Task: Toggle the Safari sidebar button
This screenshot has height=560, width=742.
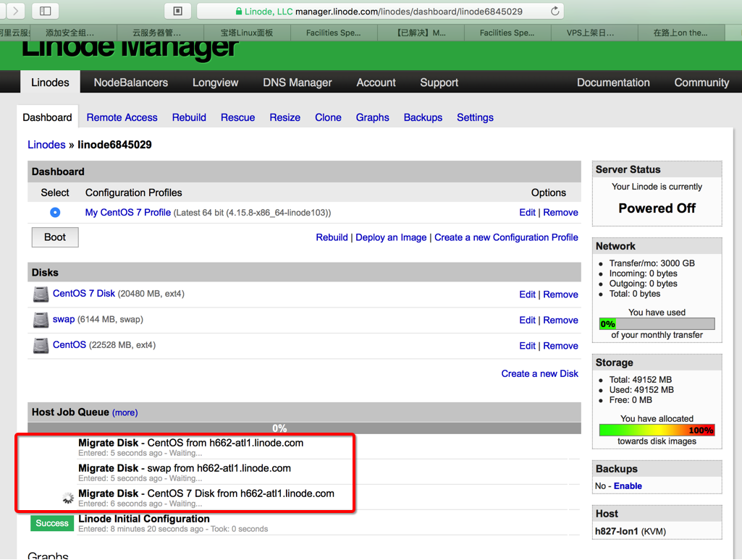Action: click(46, 10)
